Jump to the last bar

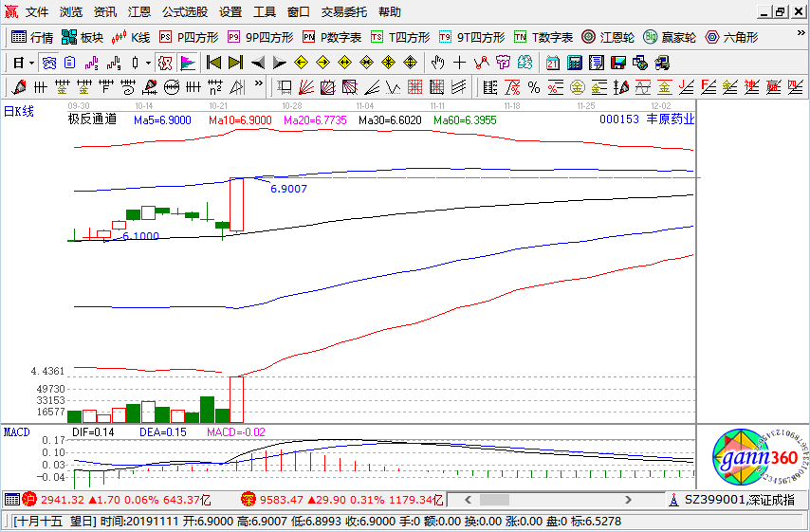point(235,63)
